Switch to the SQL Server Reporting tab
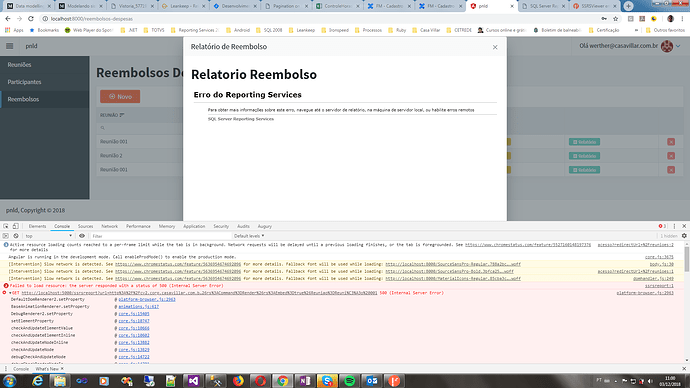 543,6
